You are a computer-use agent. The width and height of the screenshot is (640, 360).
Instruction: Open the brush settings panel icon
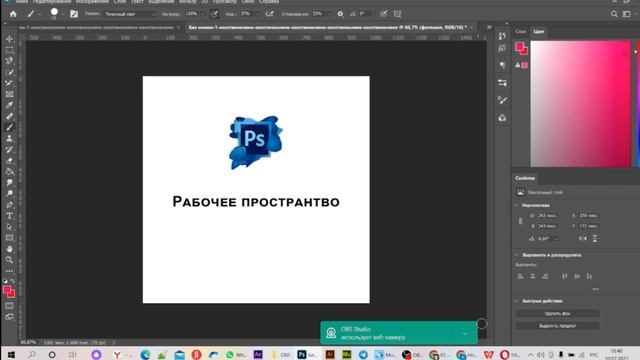coord(74,14)
